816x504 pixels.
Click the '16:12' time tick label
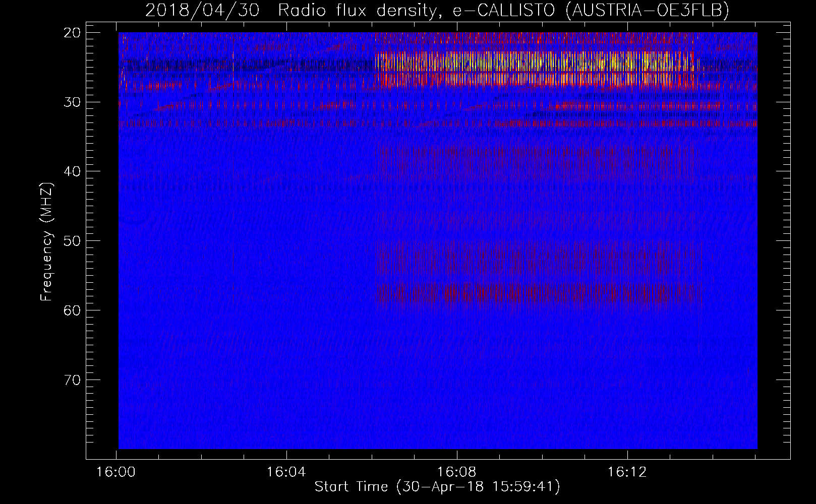tap(627, 472)
